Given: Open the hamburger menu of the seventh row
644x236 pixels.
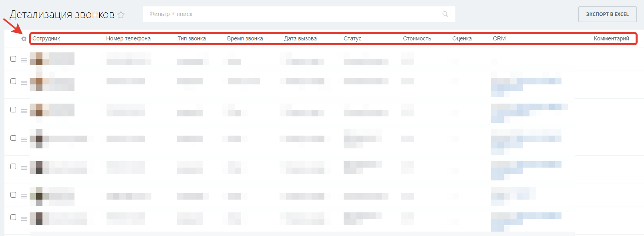Looking at the screenshot, I should (x=24, y=219).
